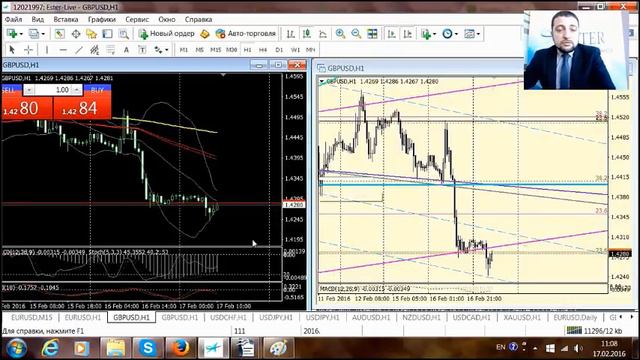
Task: Select the Text Label tool
Action: 142,50
